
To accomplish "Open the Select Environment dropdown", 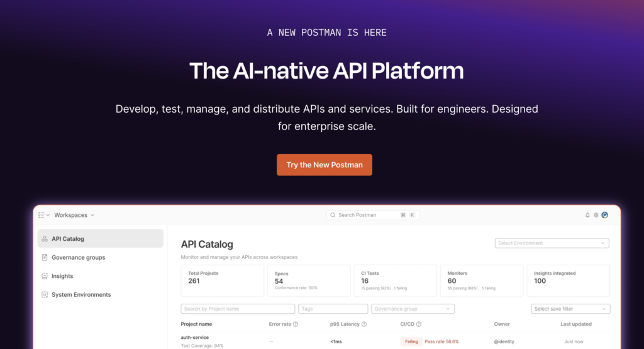I will click(552, 243).
